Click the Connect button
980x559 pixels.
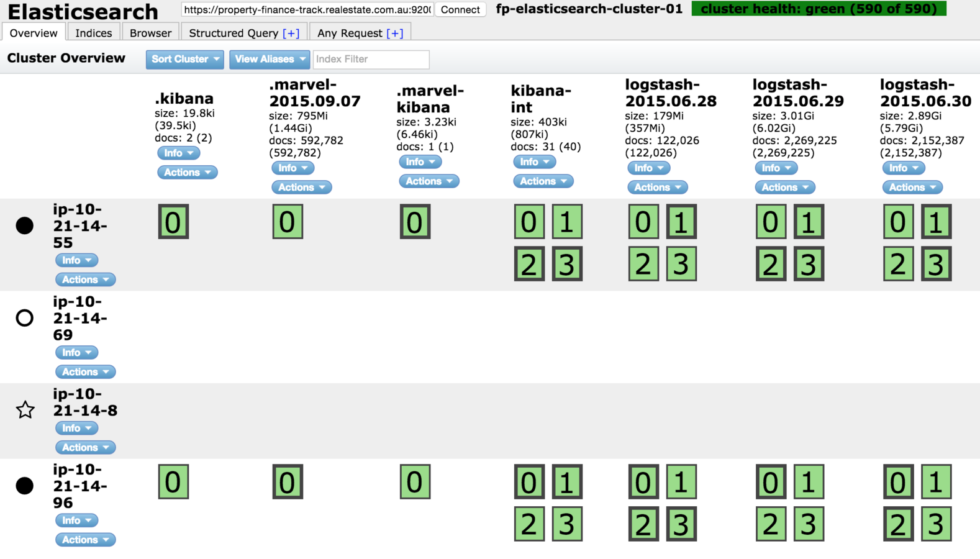[x=460, y=9]
